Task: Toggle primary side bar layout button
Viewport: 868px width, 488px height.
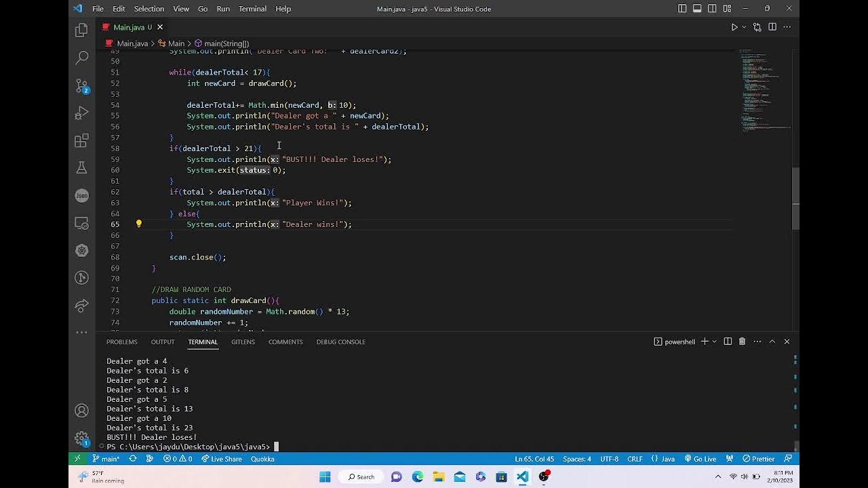Action: (682, 9)
